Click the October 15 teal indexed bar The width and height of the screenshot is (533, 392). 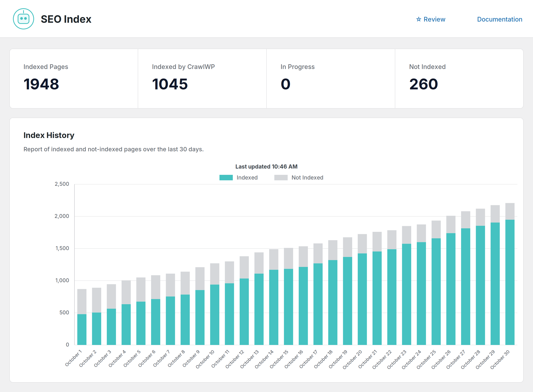point(288,307)
